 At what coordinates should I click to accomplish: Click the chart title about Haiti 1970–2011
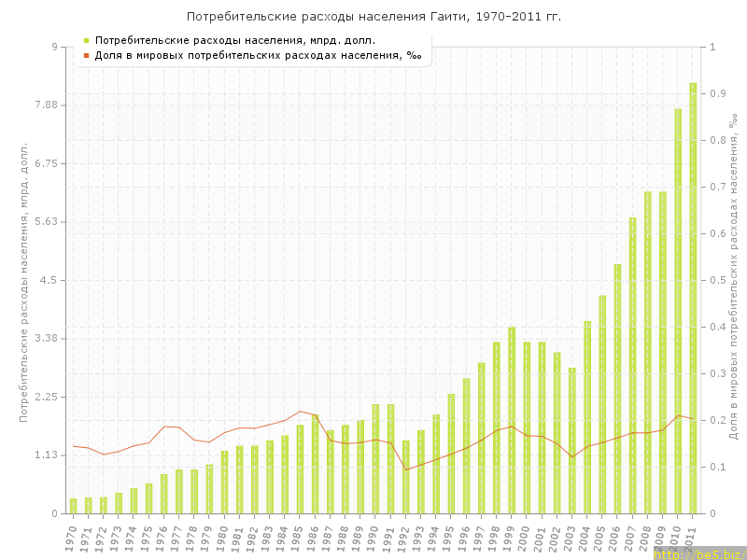pyautogui.click(x=373, y=17)
